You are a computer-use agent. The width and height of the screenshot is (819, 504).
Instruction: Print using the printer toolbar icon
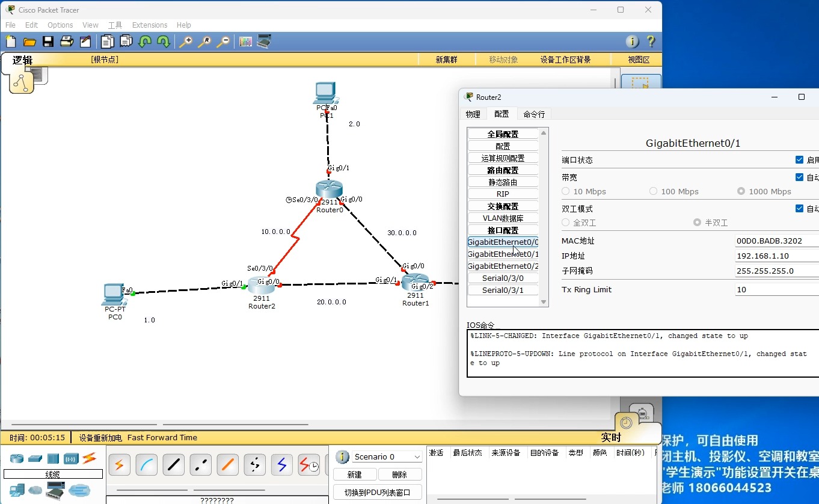(x=67, y=41)
